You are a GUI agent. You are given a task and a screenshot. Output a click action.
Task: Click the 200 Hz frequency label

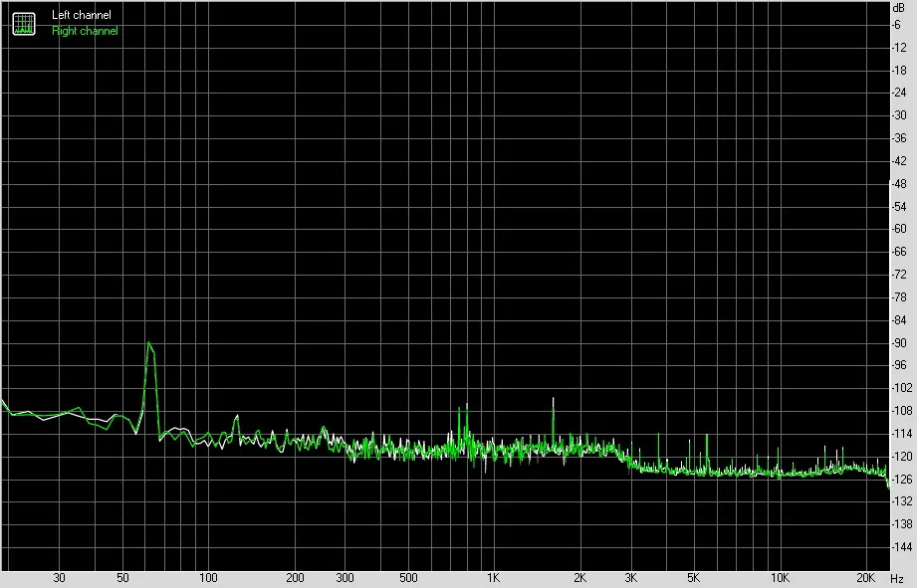(x=295, y=578)
